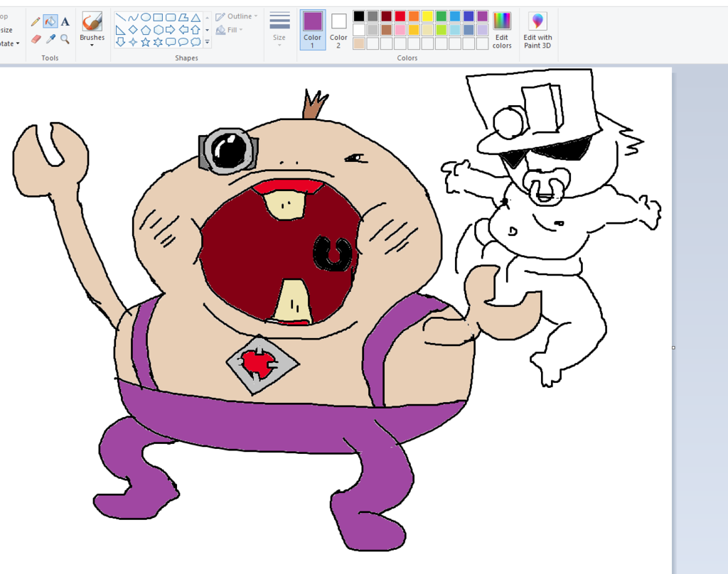
Task: Choose the custom beige skin-tone swatch
Action: (359, 43)
